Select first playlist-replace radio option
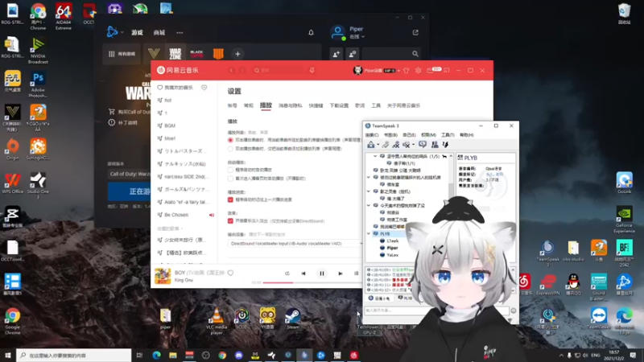The image size is (644, 362). point(230,140)
